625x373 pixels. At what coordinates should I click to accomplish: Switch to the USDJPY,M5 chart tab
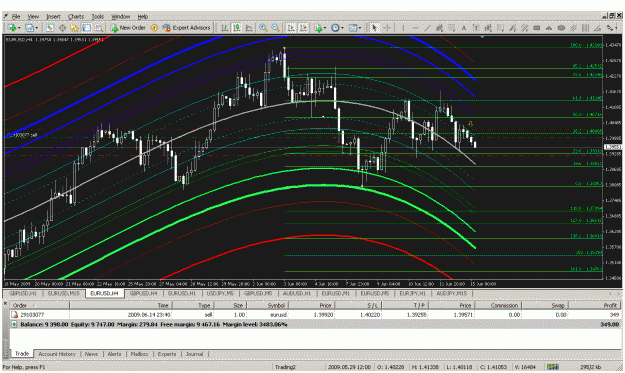[220, 293]
